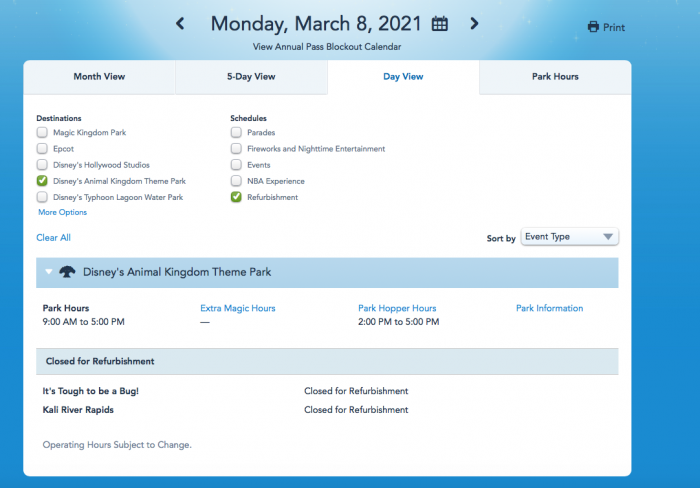Switch to the 5-Day View tab
The width and height of the screenshot is (700, 488).
point(251,77)
